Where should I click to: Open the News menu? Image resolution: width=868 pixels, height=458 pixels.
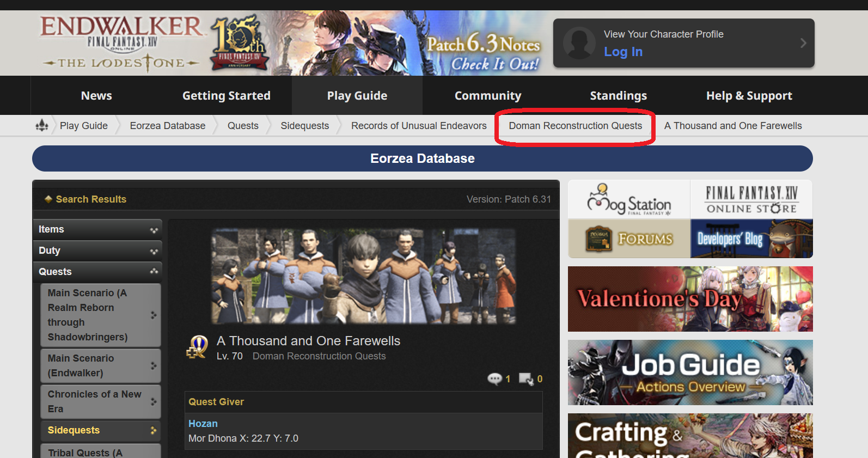tap(96, 95)
